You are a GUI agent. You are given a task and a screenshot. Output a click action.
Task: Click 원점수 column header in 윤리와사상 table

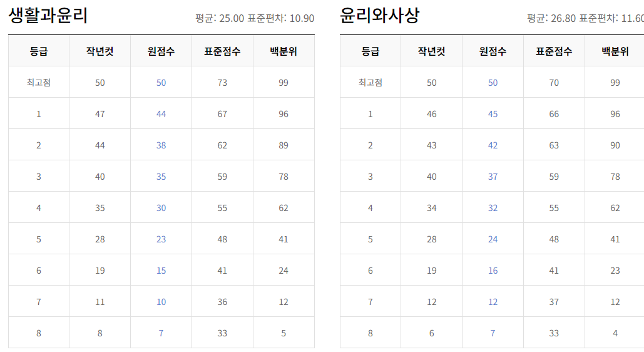(x=493, y=51)
